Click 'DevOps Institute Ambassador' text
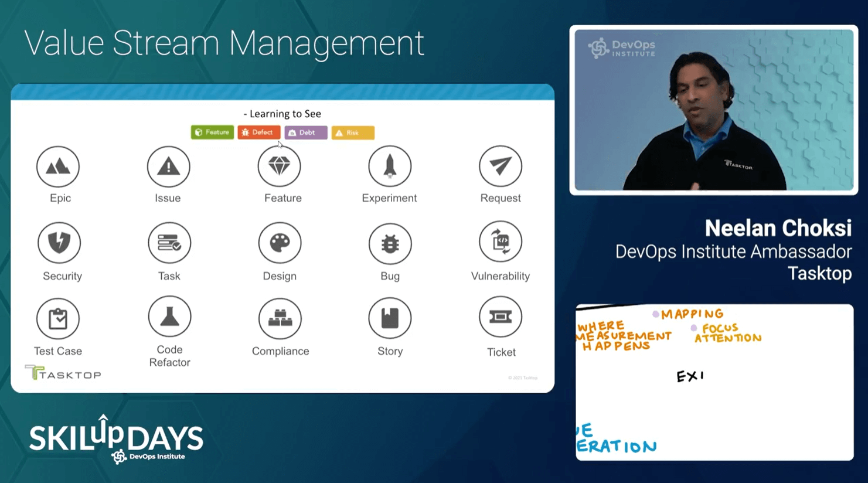Image resolution: width=868 pixels, height=483 pixels. pyautogui.click(x=733, y=252)
